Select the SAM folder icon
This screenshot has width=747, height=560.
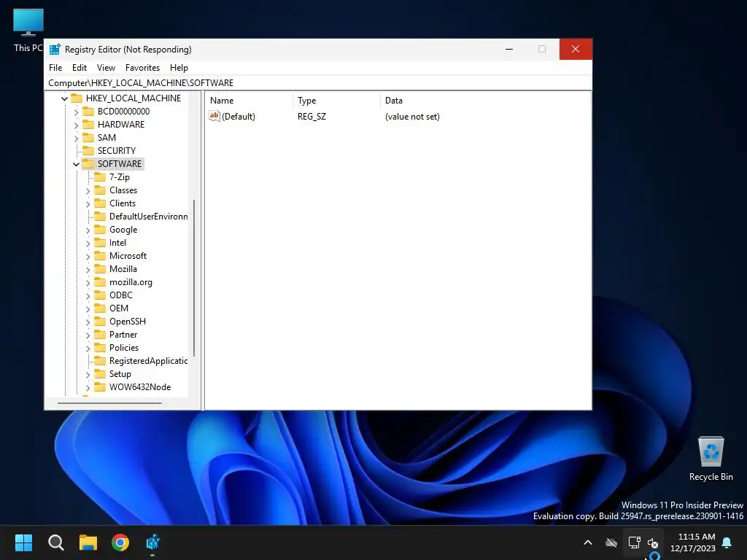[88, 138]
